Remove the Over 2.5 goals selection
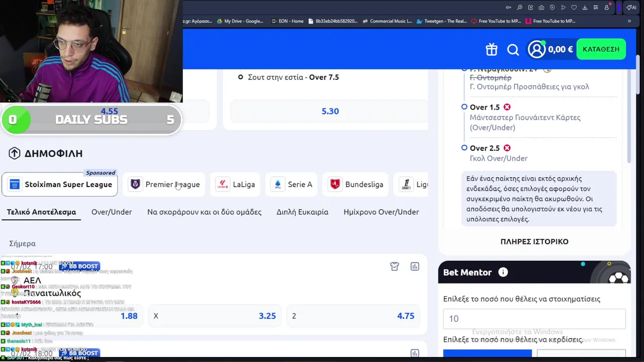This screenshot has width=644, height=362. (507, 148)
